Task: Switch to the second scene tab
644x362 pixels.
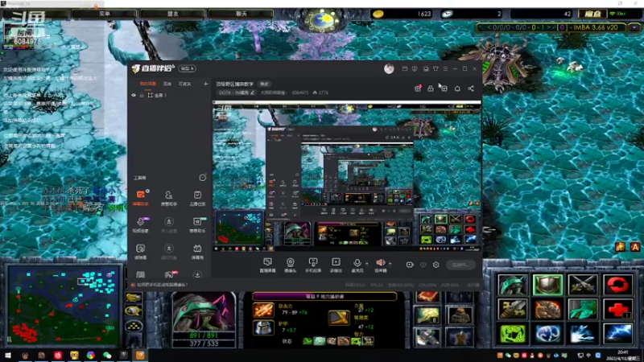Action: coord(167,84)
